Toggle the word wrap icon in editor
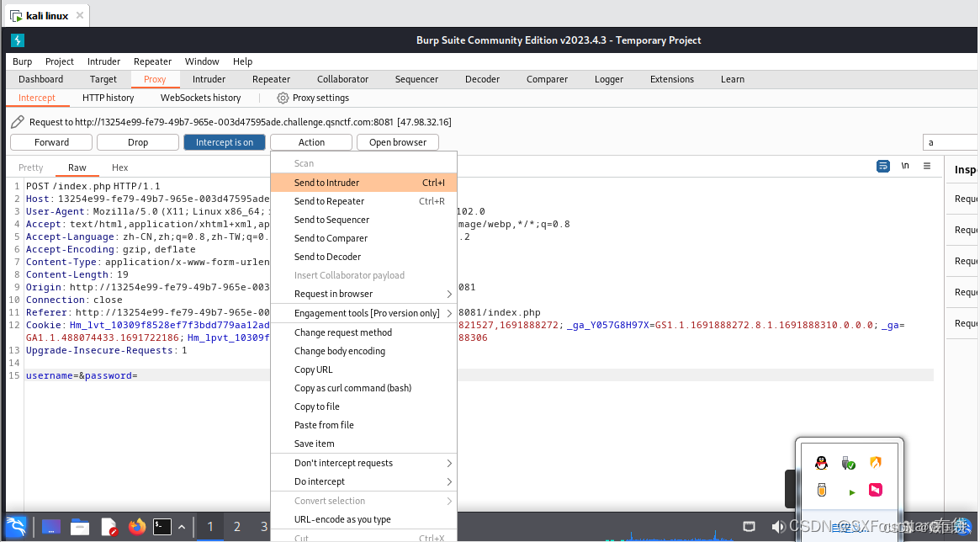 882,167
